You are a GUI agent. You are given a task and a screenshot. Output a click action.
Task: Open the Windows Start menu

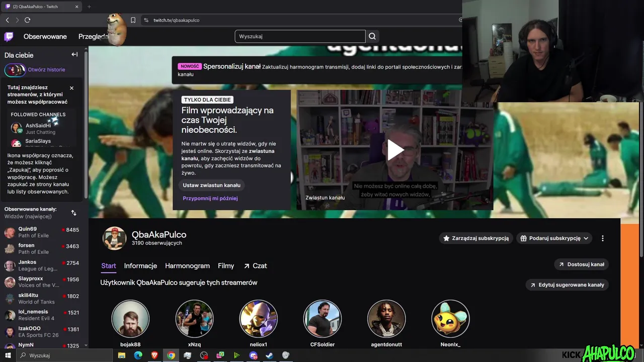click(8, 355)
